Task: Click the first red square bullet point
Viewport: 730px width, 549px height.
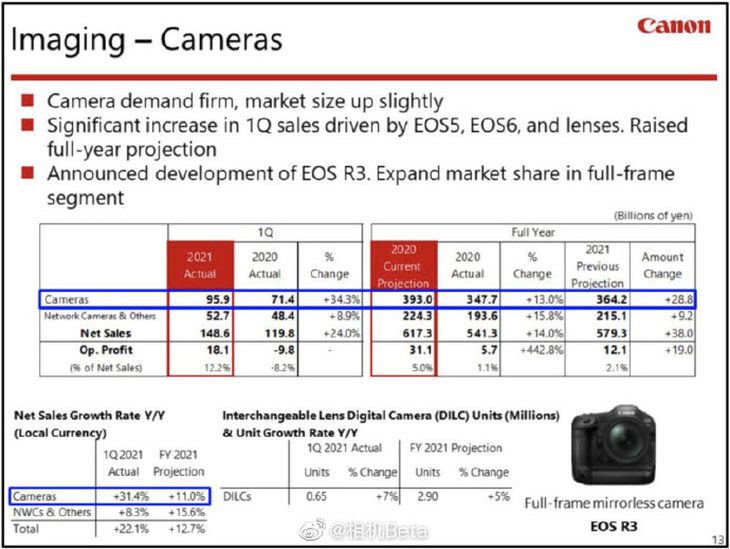Action: [x=28, y=101]
